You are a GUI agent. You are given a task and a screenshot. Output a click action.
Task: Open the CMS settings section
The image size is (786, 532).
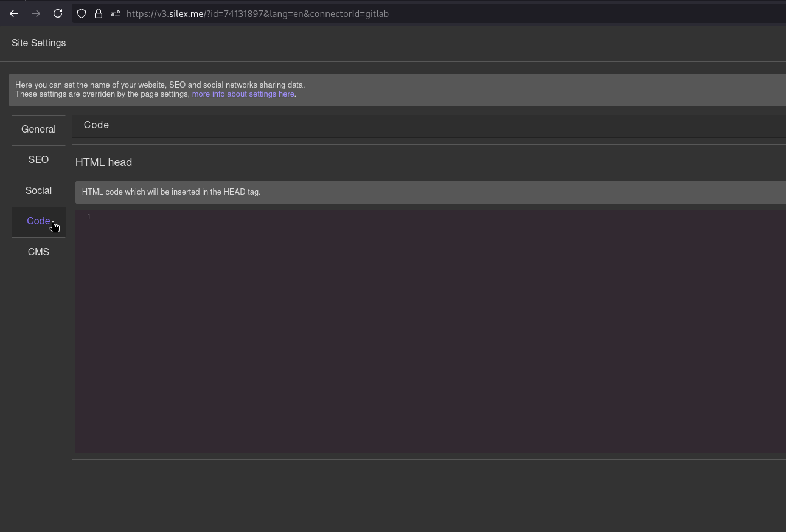(38, 252)
